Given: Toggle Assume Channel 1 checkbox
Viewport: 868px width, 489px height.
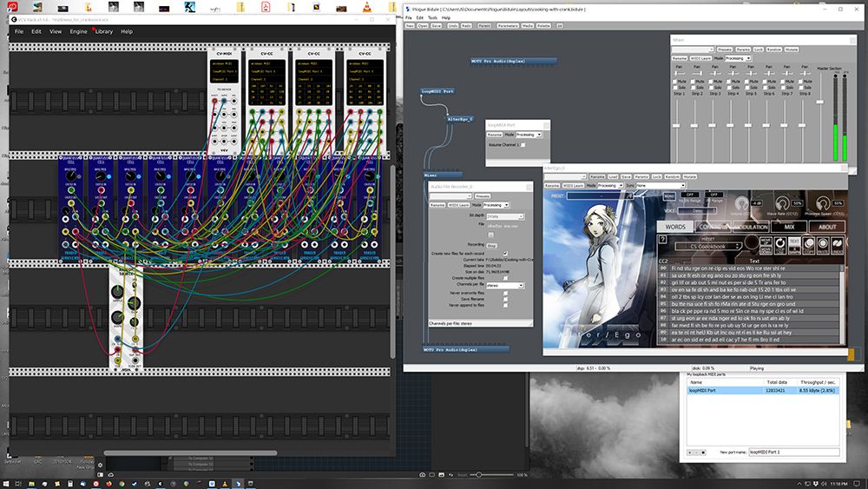Looking at the screenshot, I should pos(523,144).
